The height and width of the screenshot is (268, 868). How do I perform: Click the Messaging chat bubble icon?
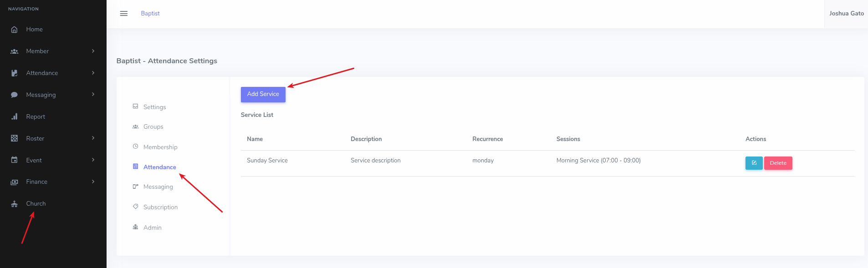point(14,95)
